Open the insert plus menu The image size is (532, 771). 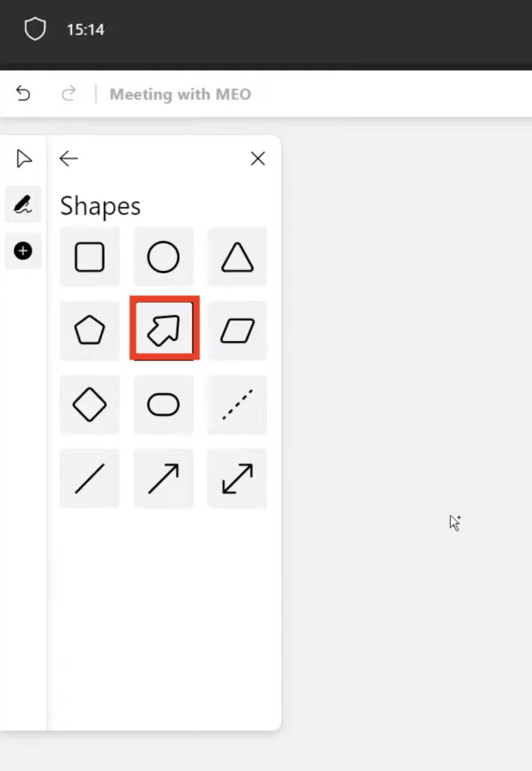23,251
